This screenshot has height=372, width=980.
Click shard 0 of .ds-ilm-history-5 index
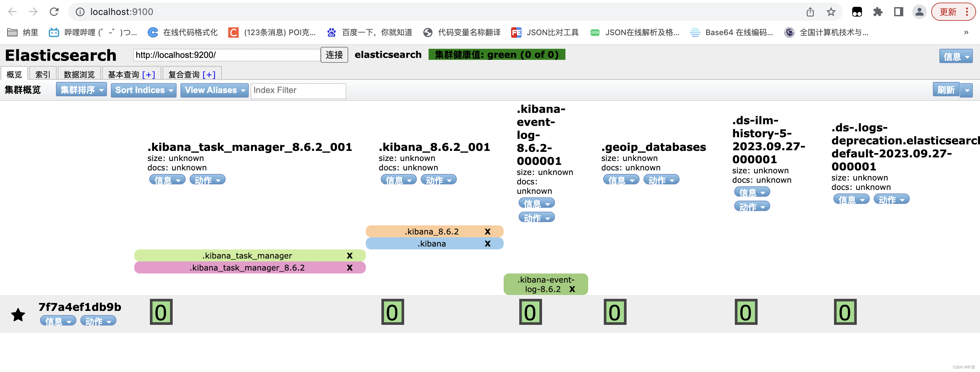746,312
